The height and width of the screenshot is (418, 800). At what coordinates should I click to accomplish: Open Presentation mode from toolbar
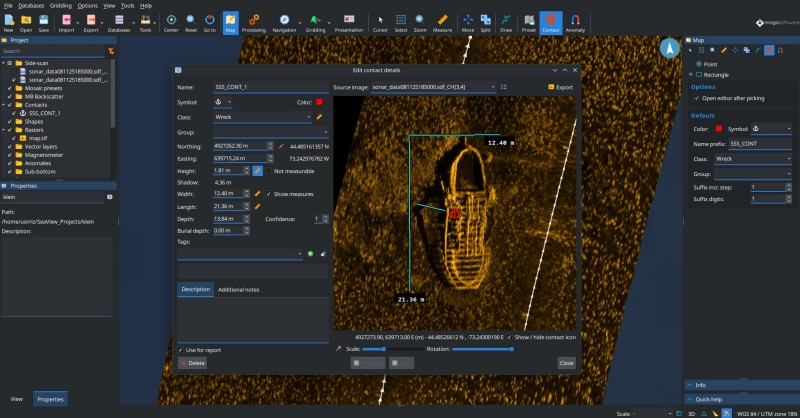[349, 23]
